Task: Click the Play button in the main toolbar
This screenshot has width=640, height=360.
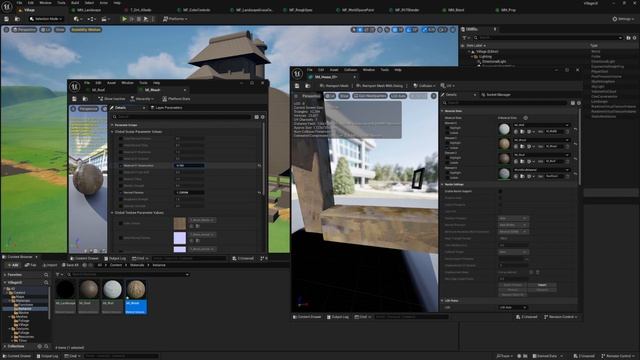Action: tap(124, 19)
